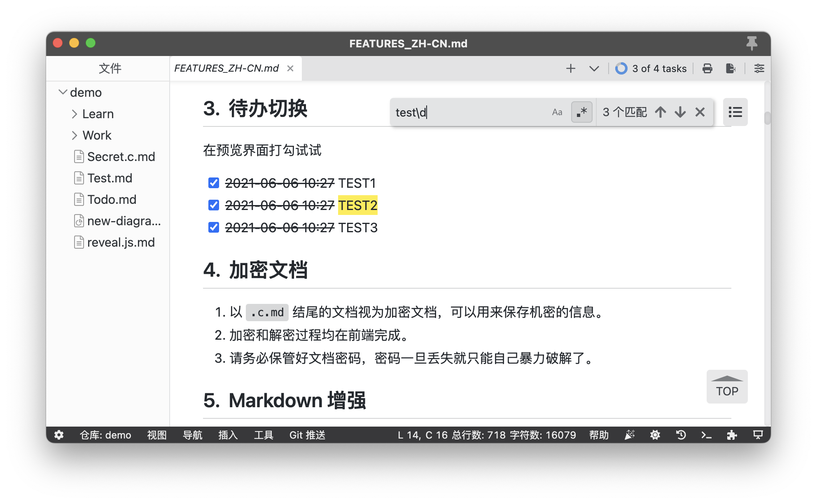Click the print icon in toolbar
The height and width of the screenshot is (504, 817).
(x=707, y=68)
